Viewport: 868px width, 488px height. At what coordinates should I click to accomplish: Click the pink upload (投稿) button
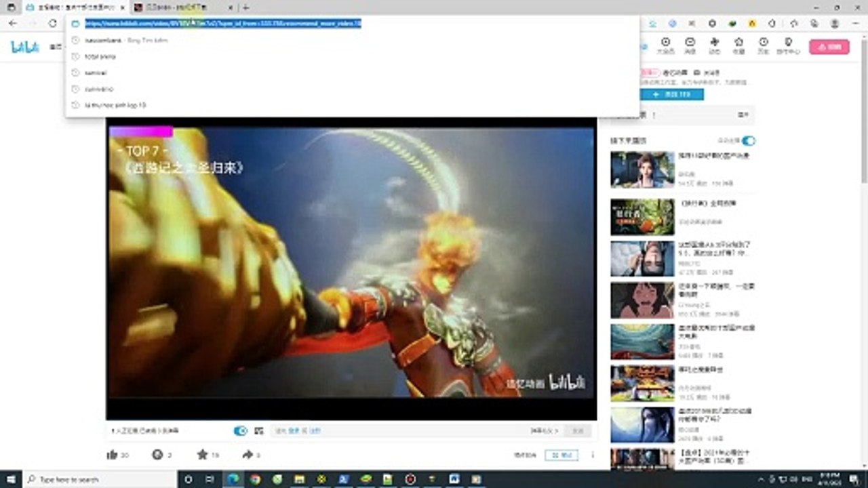[x=829, y=47]
